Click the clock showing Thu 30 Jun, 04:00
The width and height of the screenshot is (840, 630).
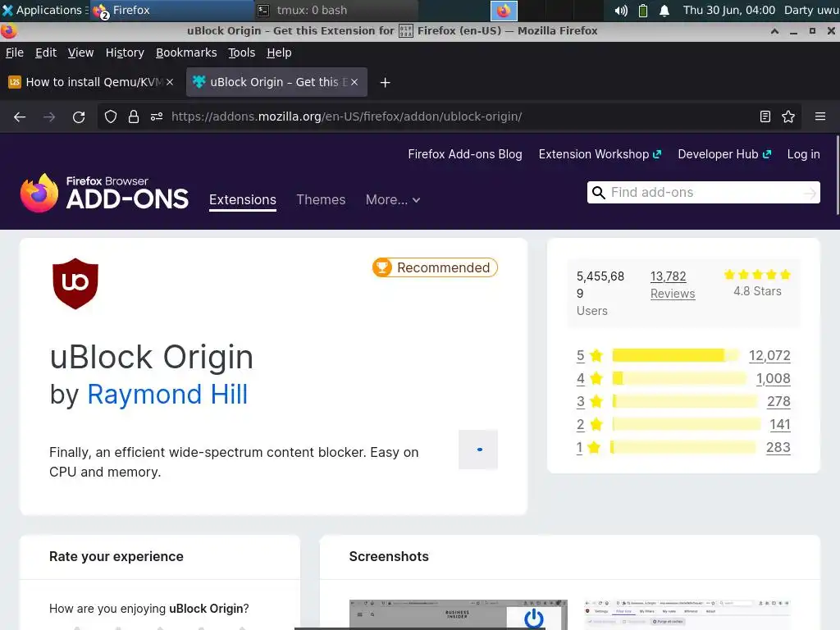coord(728,10)
